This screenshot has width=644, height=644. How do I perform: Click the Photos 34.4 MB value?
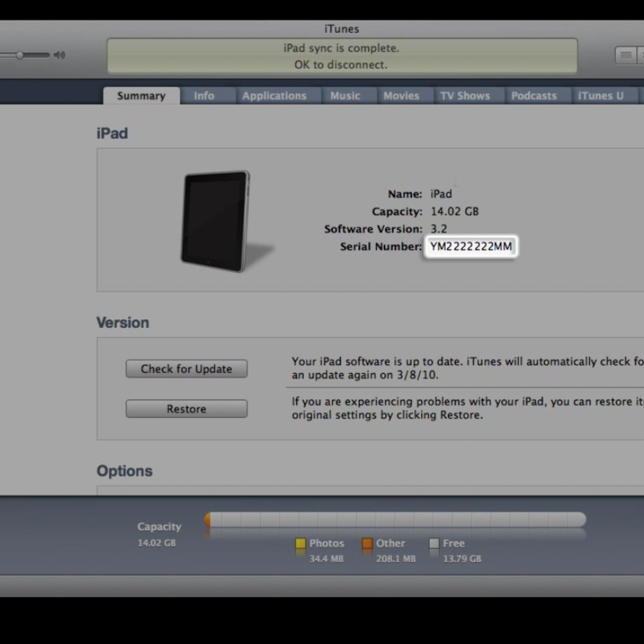coord(326,559)
